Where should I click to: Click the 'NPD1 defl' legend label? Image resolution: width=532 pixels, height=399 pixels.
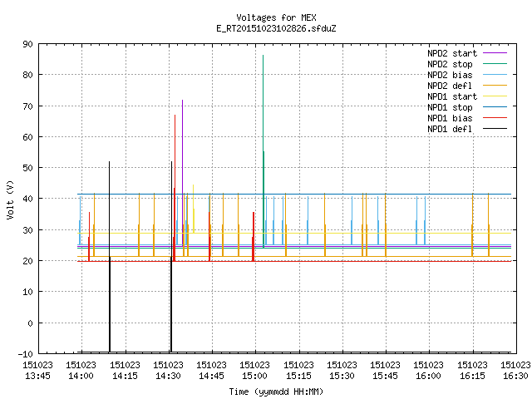[x=450, y=130]
